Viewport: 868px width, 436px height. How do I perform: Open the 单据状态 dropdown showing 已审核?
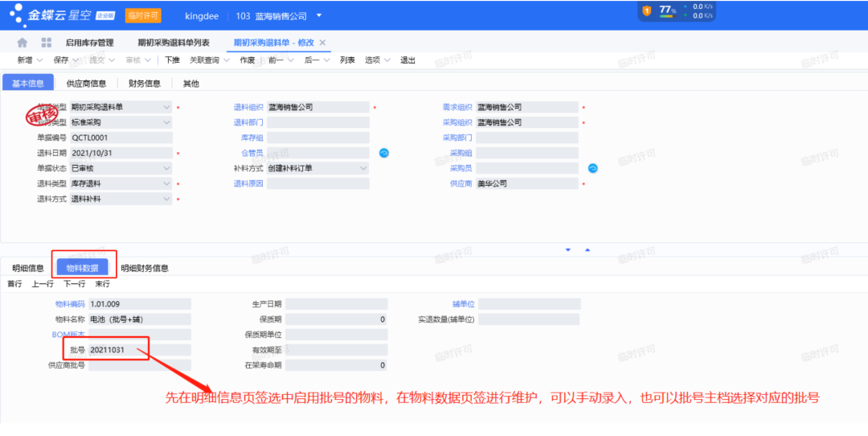(x=121, y=168)
